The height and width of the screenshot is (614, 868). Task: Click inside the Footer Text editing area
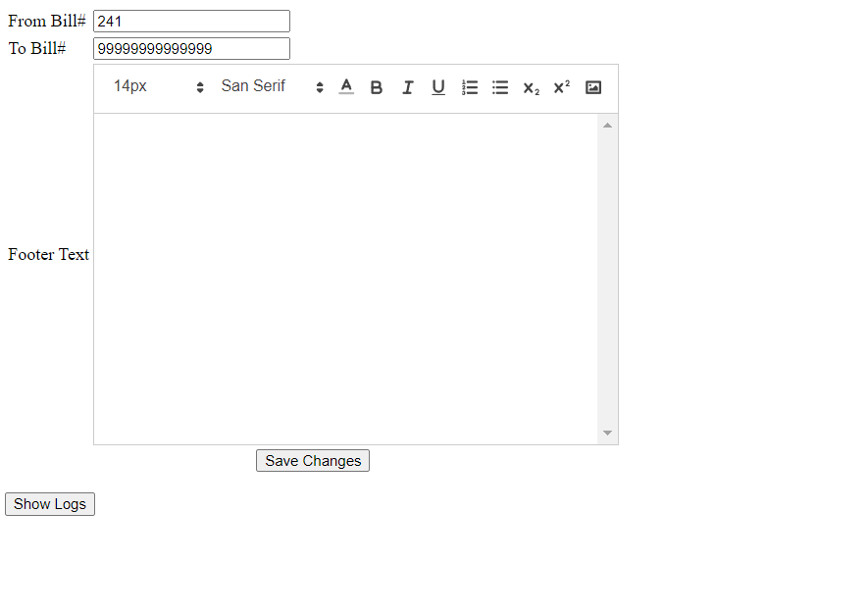point(343,275)
